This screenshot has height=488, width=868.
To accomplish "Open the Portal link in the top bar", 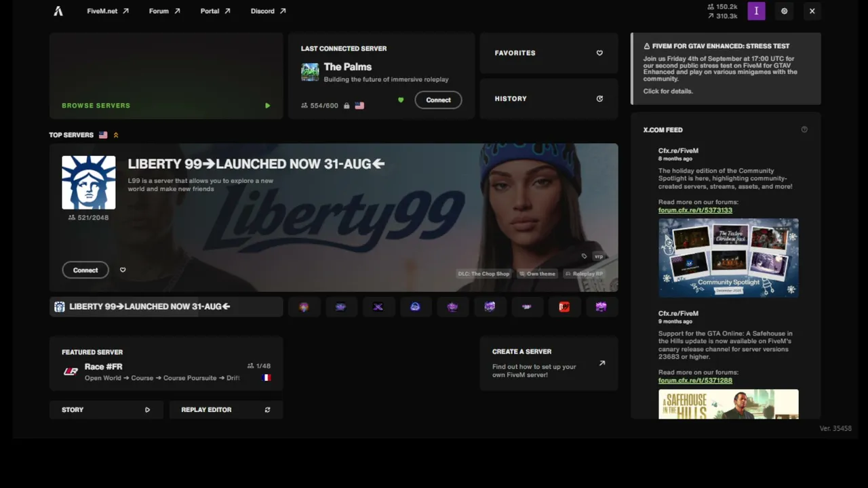I will click(x=216, y=11).
